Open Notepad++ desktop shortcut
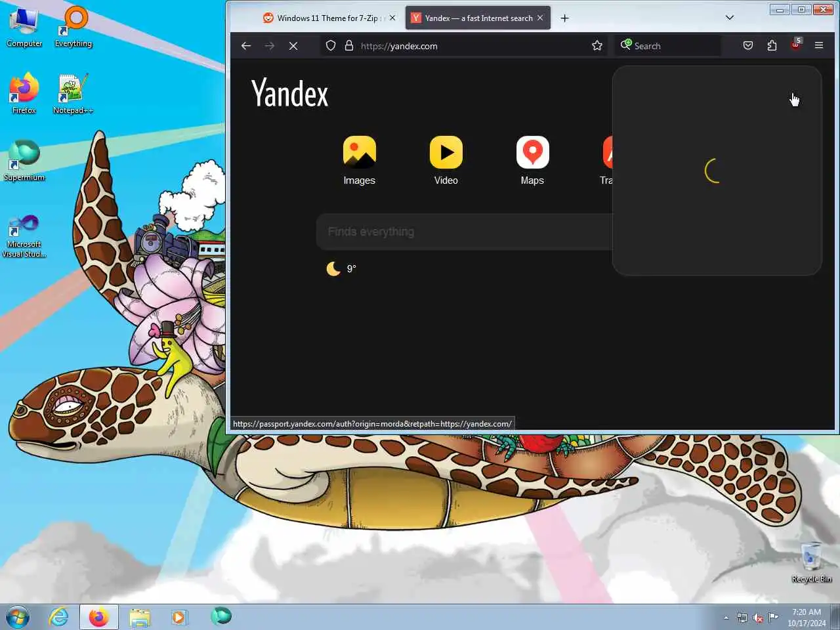Viewport: 840px width, 630px height. tap(73, 94)
